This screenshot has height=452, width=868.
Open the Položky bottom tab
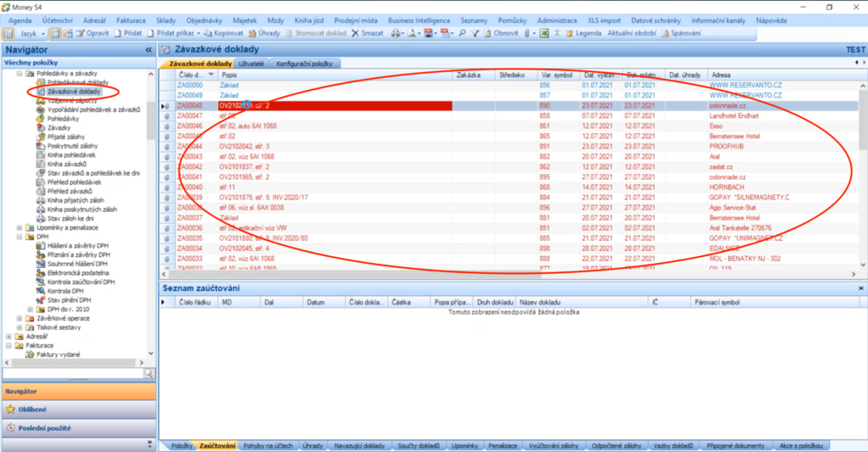click(x=181, y=445)
